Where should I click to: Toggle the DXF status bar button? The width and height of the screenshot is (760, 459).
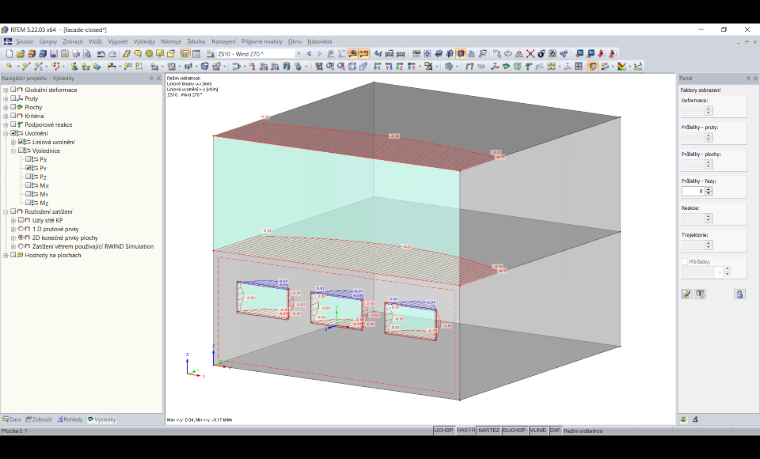pos(555,430)
